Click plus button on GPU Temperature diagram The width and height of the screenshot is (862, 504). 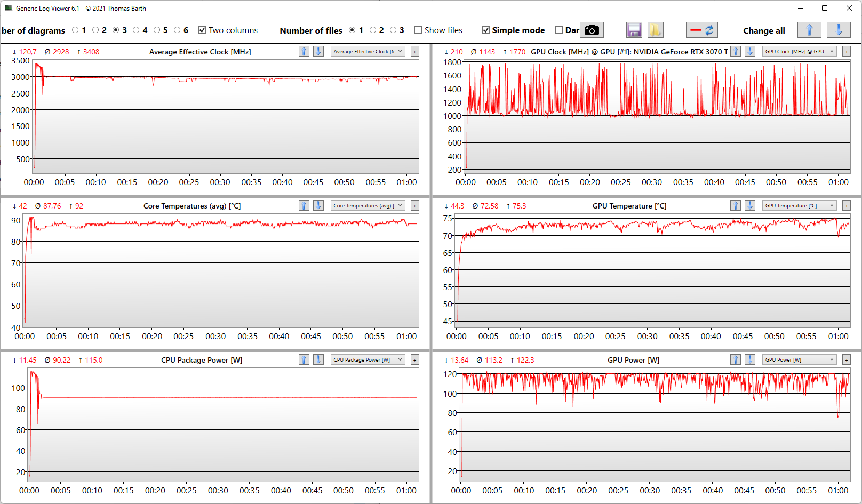pyautogui.click(x=847, y=205)
